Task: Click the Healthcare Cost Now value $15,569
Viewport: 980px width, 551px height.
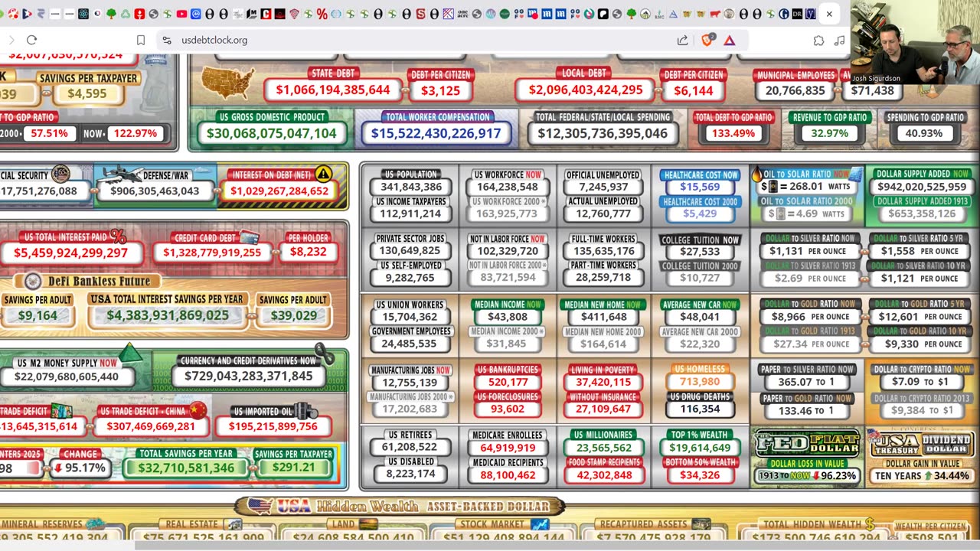Action: click(x=700, y=187)
